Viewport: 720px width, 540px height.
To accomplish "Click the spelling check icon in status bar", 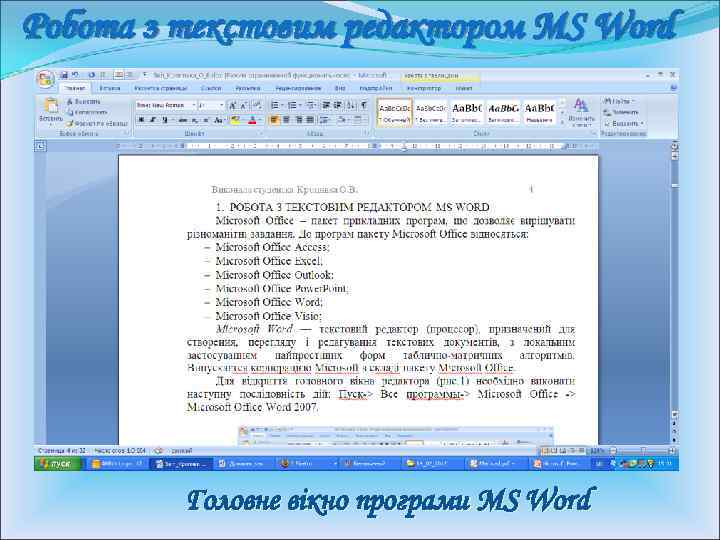I will (x=158, y=451).
